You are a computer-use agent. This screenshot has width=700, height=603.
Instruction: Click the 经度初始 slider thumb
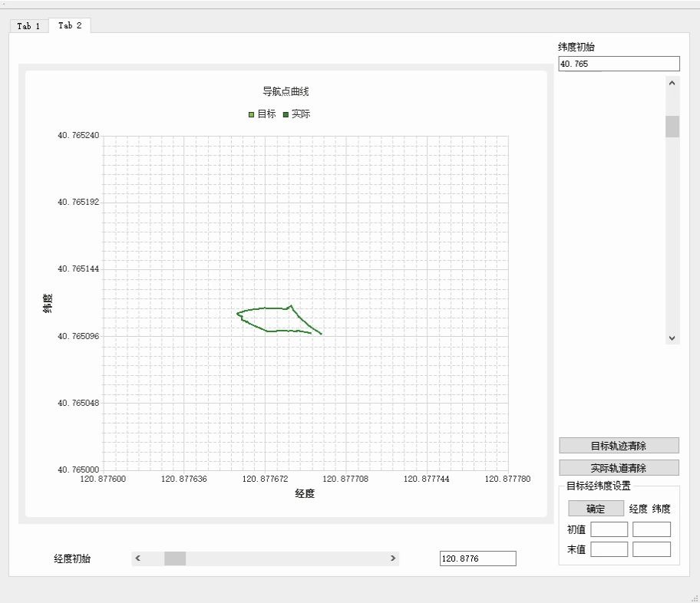coord(175,559)
